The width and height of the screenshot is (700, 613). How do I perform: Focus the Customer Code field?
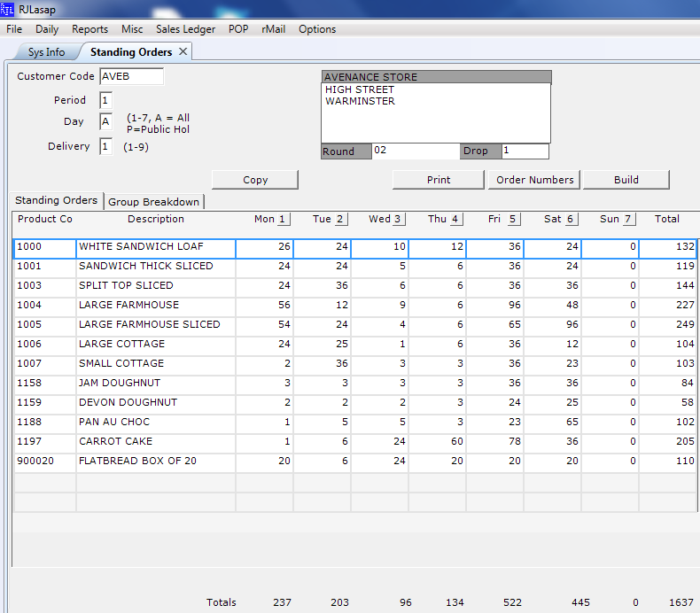point(132,76)
